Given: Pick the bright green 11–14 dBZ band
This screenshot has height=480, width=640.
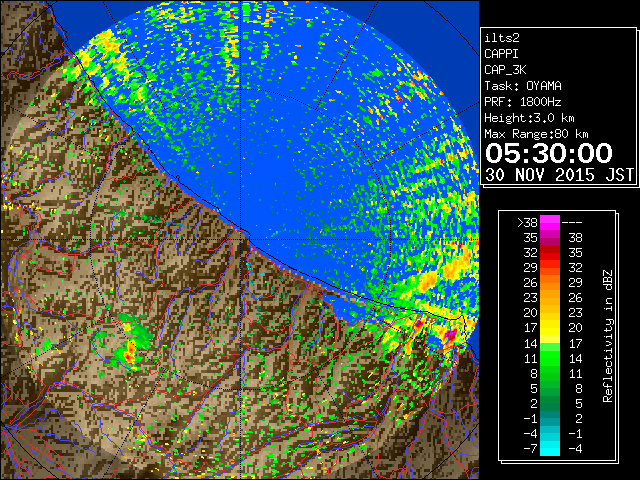Looking at the screenshot, I should 550,358.
